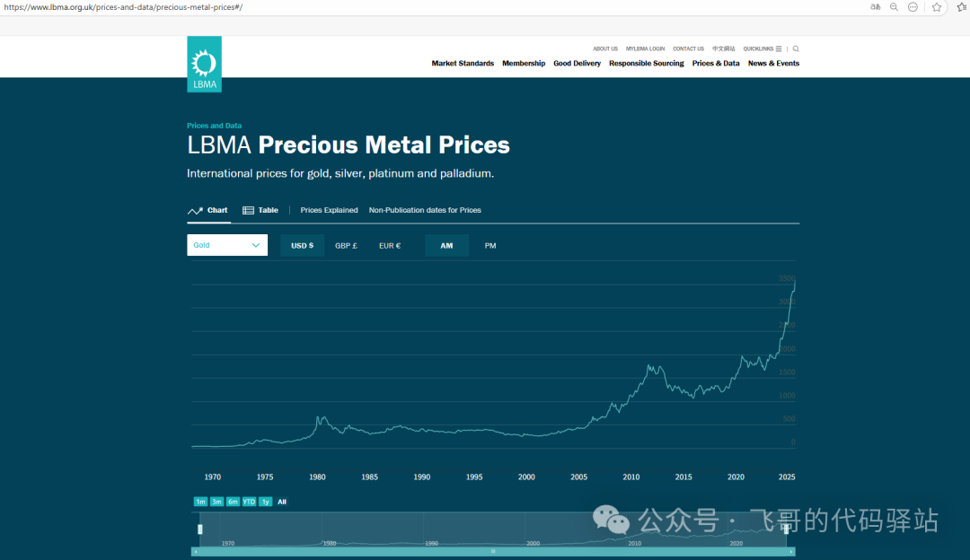The height and width of the screenshot is (560, 970).
Task: Click the browser zoom magnifier icon
Action: click(894, 7)
